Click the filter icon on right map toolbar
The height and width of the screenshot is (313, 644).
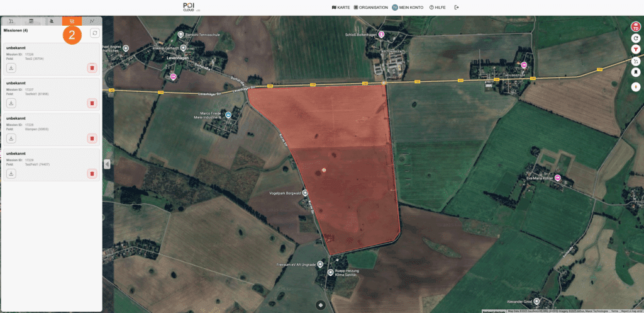pos(635,50)
